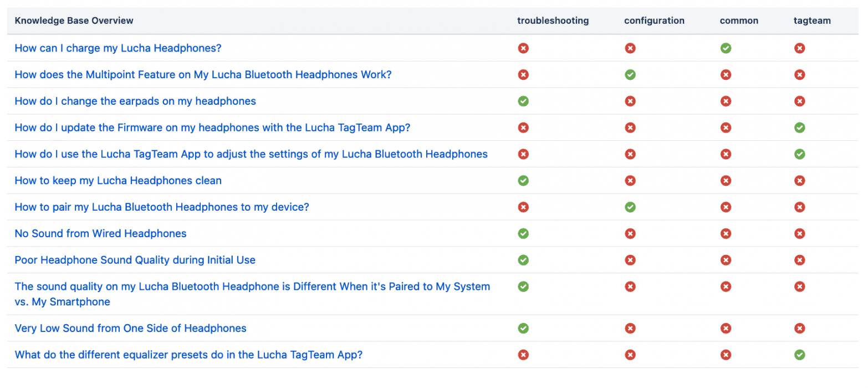
Task: Click red cross under configuration for Firmware row
Action: pyautogui.click(x=630, y=128)
